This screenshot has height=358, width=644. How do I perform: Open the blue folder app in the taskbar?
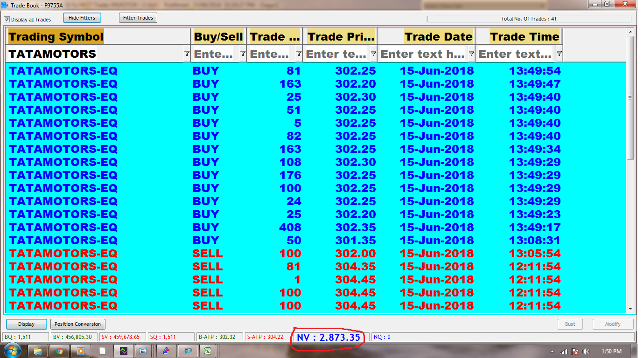pyautogui.click(x=188, y=351)
